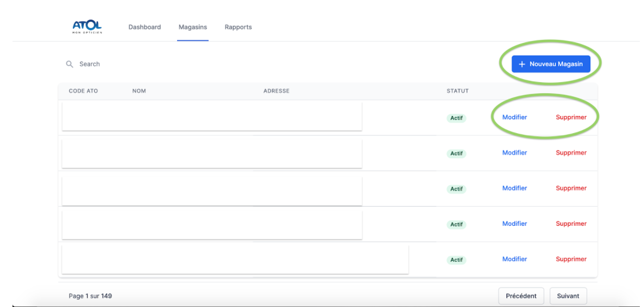Click the Précédent pagination button
Image resolution: width=644 pixels, height=307 pixels.
521,296
